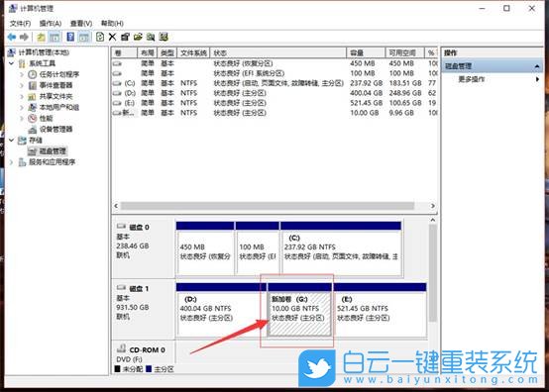Click the Explore (magnifier) toolbar icon
549x392 pixels.
[151, 37]
